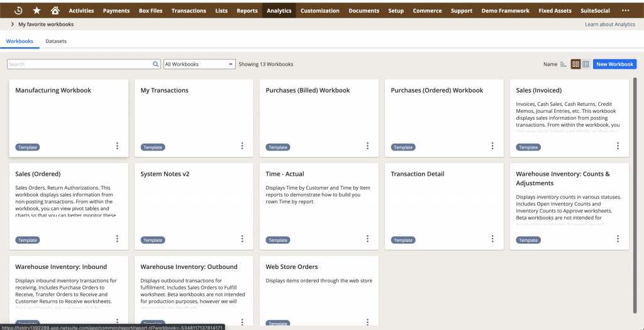Viewport: 644px width, 330px height.
Task: Open the All Workbooks filter dropdown
Action: pyautogui.click(x=199, y=64)
